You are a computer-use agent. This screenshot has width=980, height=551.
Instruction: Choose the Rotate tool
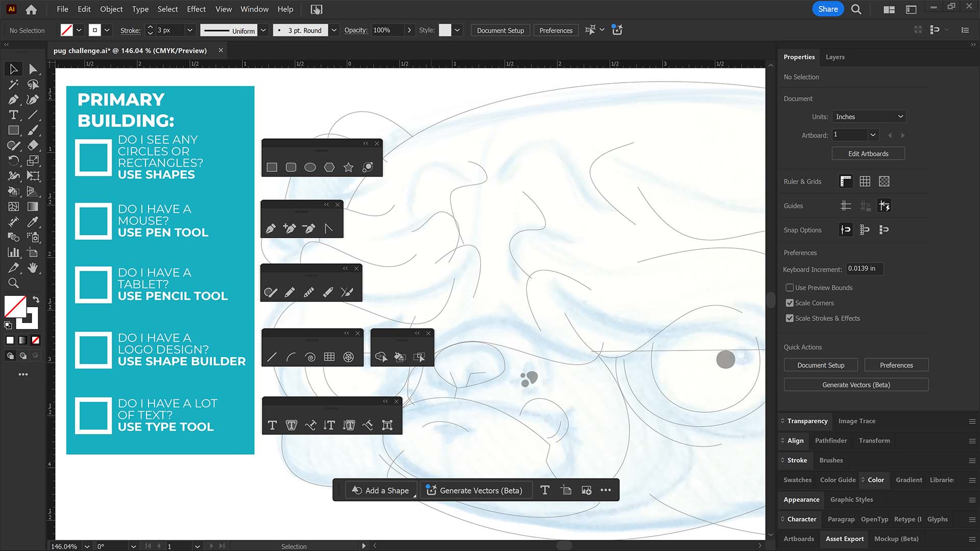(14, 161)
